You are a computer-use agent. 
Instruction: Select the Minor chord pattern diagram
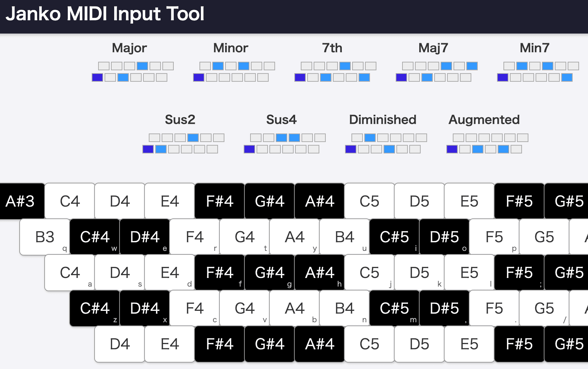point(234,72)
